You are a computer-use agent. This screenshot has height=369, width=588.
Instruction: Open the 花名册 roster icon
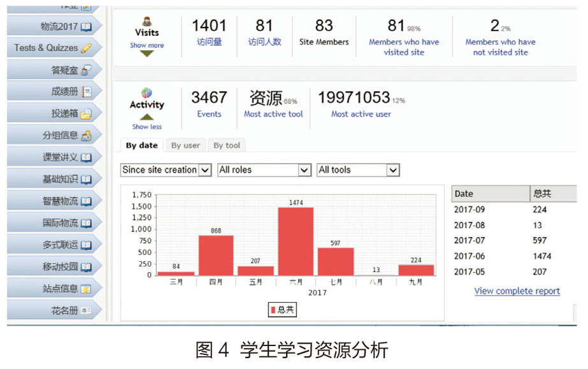[87, 311]
